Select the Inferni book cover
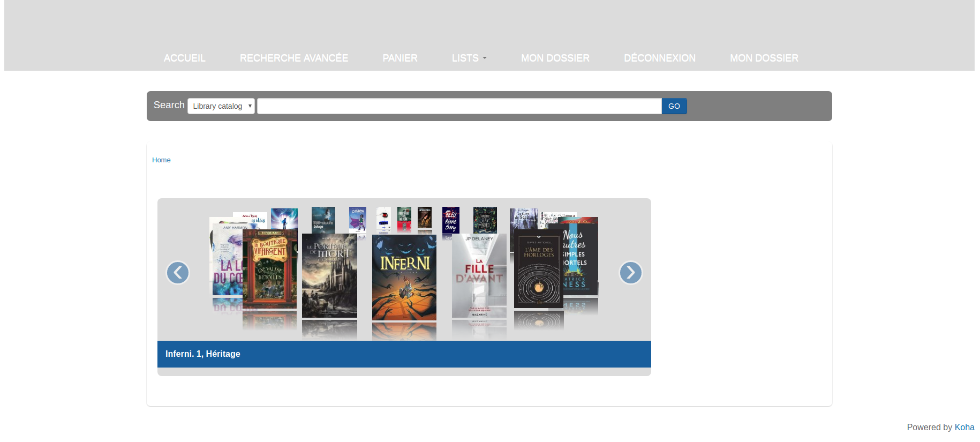Image resolution: width=980 pixels, height=442 pixels. (x=404, y=278)
